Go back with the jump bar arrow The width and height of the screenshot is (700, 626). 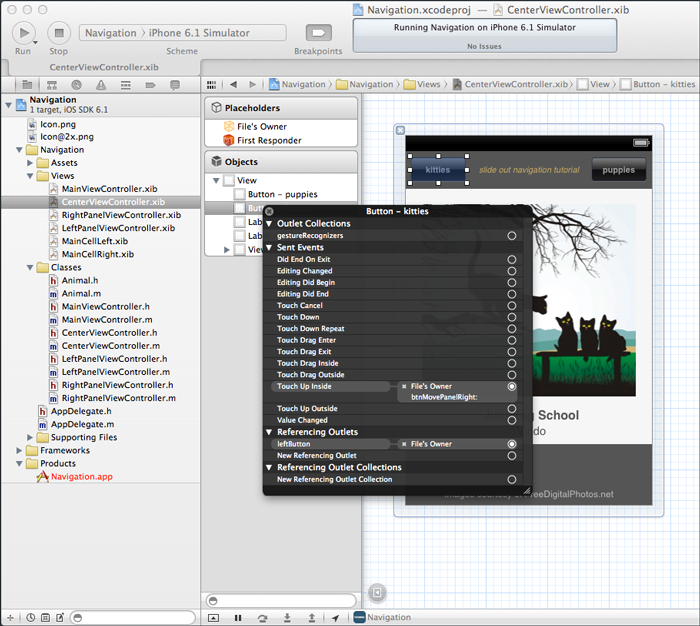(x=233, y=84)
